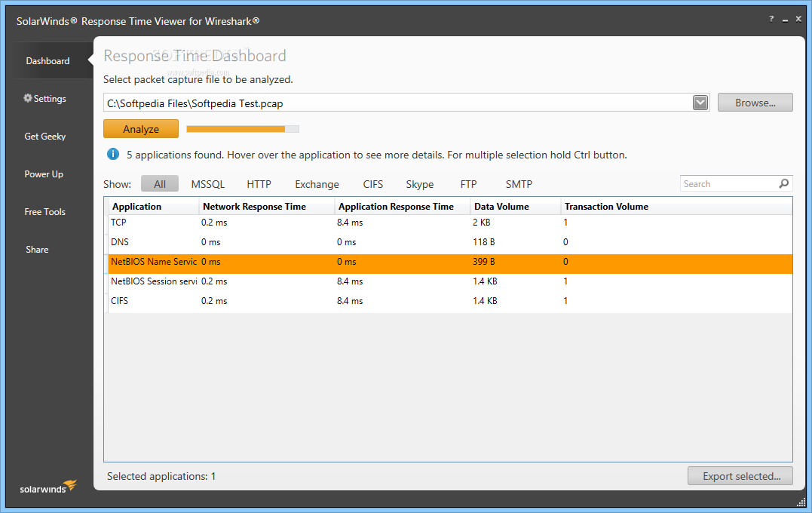812x513 pixels.
Task: Sort by Application Response Time column
Action: (x=403, y=206)
